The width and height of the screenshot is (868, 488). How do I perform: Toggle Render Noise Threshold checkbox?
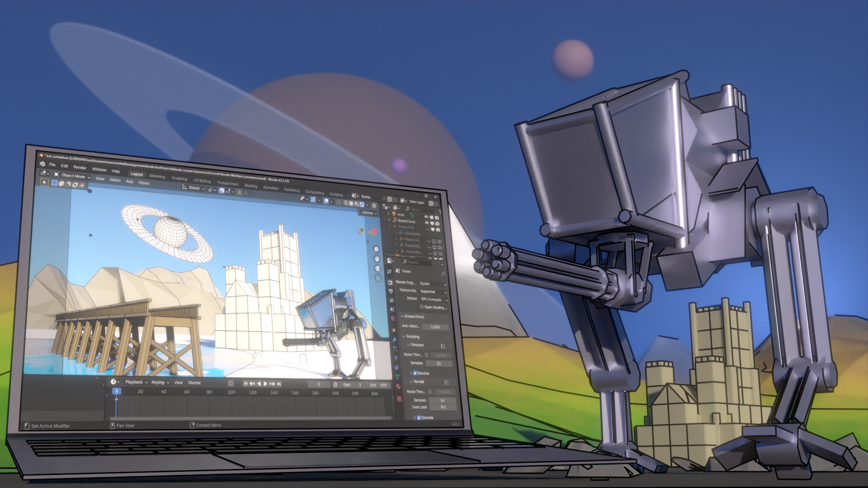[x=430, y=392]
